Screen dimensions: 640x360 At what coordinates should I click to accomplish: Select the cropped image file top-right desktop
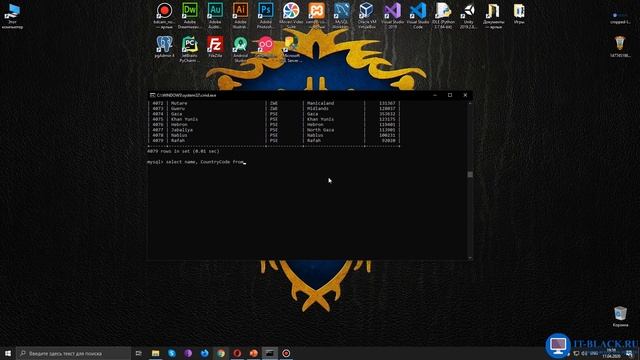pos(620,16)
